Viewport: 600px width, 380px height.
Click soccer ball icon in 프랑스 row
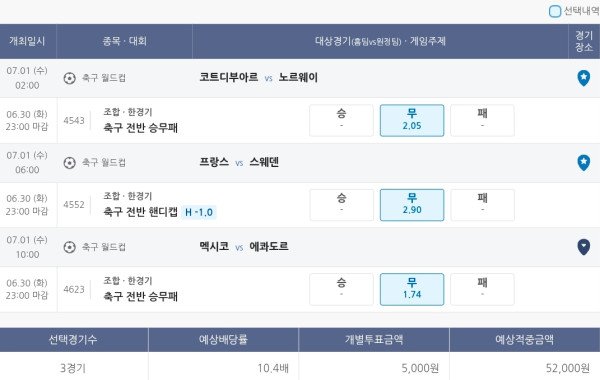[x=69, y=163]
